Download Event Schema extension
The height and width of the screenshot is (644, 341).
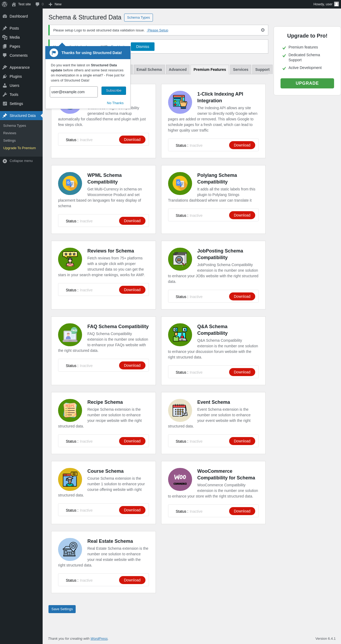[242, 441]
